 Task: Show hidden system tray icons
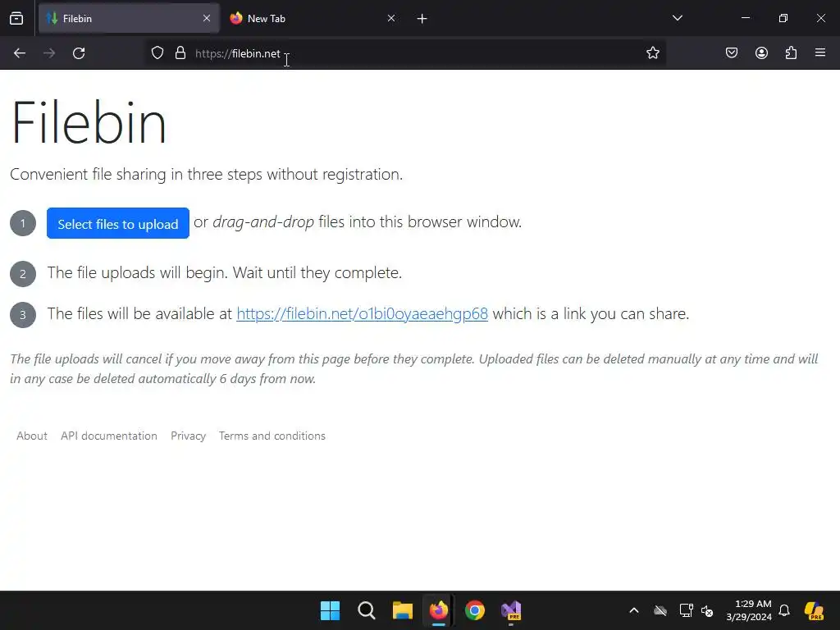[634, 610]
